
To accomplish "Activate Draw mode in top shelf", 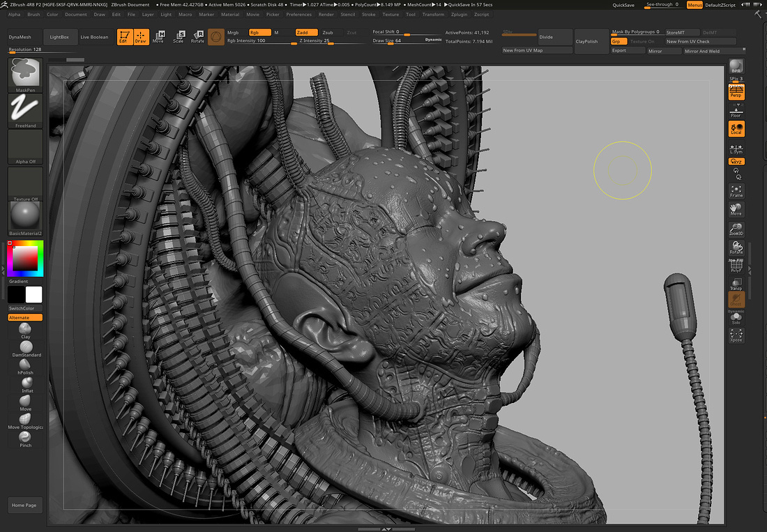I will pos(141,37).
